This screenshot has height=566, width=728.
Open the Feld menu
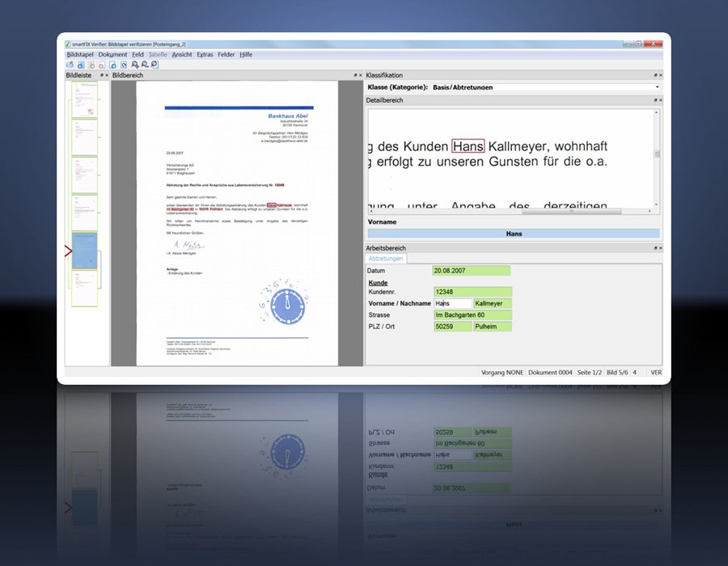tap(138, 54)
